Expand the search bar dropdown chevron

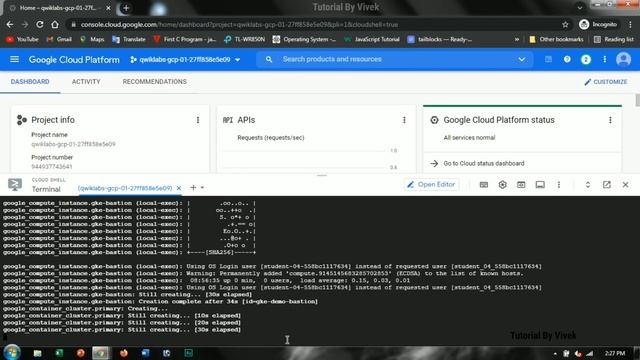522,60
